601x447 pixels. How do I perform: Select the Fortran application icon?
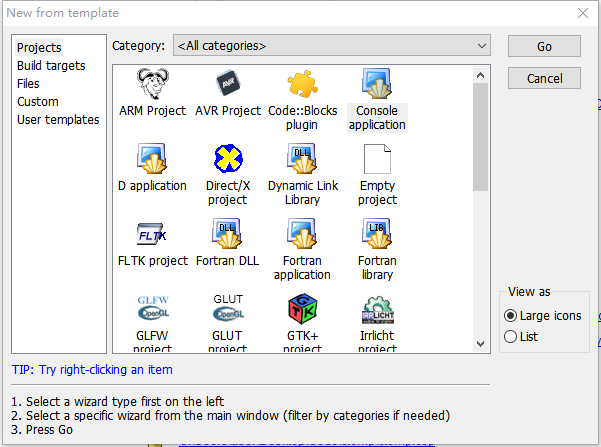[302, 233]
